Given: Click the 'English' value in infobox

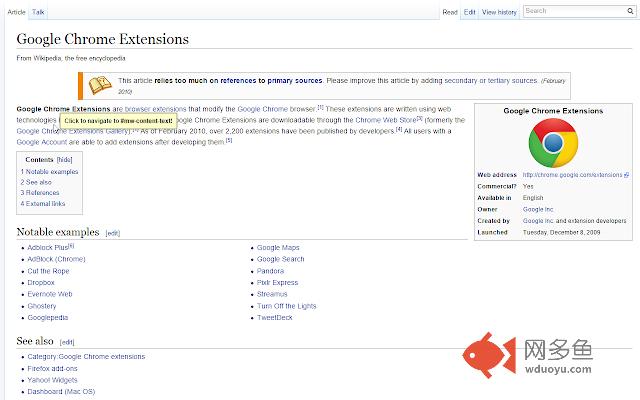Looking at the screenshot, I should point(533,198).
